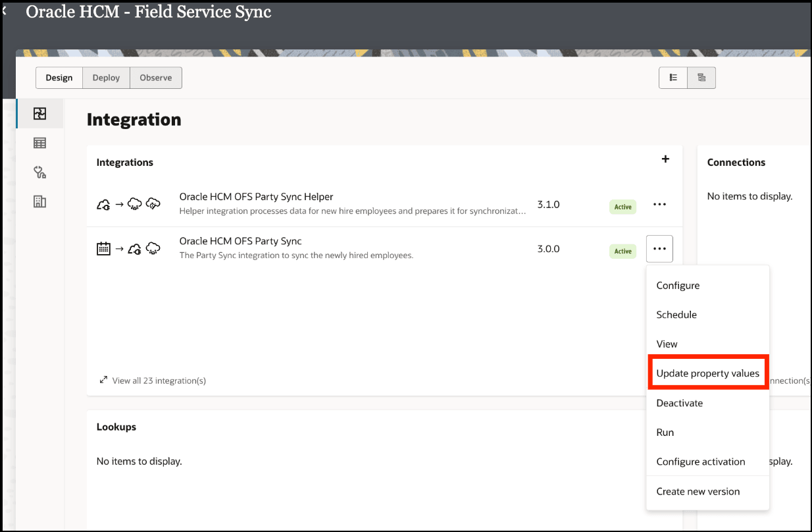Click the Integrations panel heading
This screenshot has height=532, width=812.
(x=125, y=163)
